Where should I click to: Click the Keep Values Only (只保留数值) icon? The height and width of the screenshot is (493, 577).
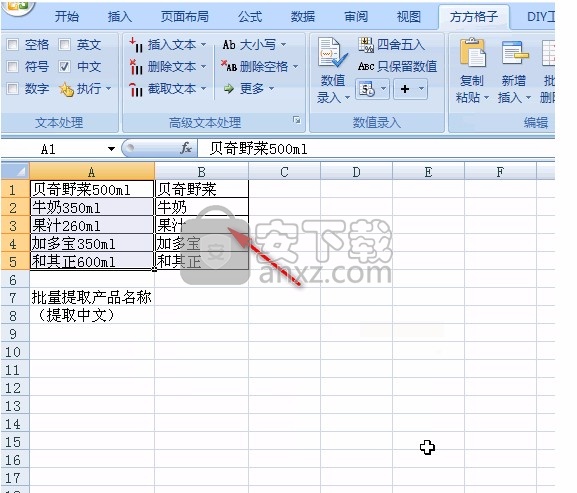[366, 66]
